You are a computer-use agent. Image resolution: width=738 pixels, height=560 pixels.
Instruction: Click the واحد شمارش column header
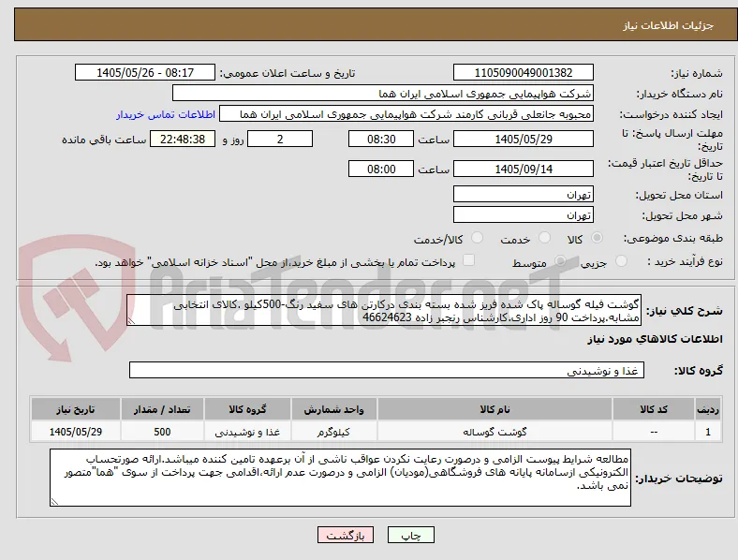pyautogui.click(x=333, y=409)
